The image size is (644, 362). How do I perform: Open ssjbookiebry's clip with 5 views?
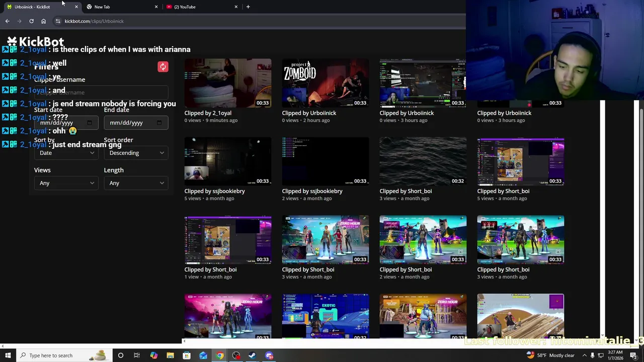(x=228, y=161)
